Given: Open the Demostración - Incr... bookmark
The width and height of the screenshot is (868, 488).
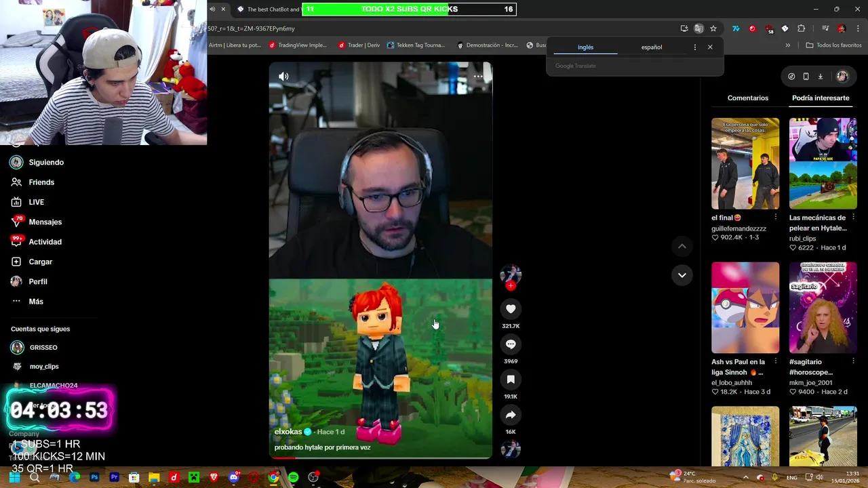Looking at the screenshot, I should (x=488, y=45).
